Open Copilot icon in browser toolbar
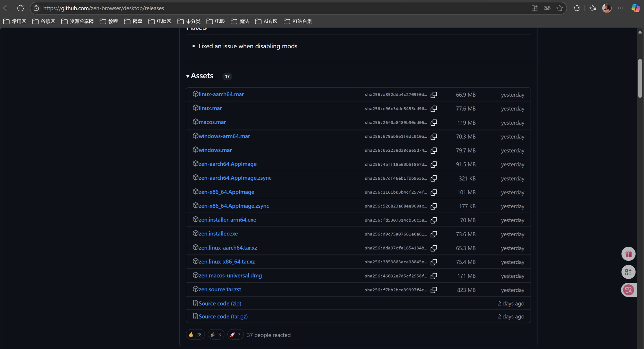 635,8
